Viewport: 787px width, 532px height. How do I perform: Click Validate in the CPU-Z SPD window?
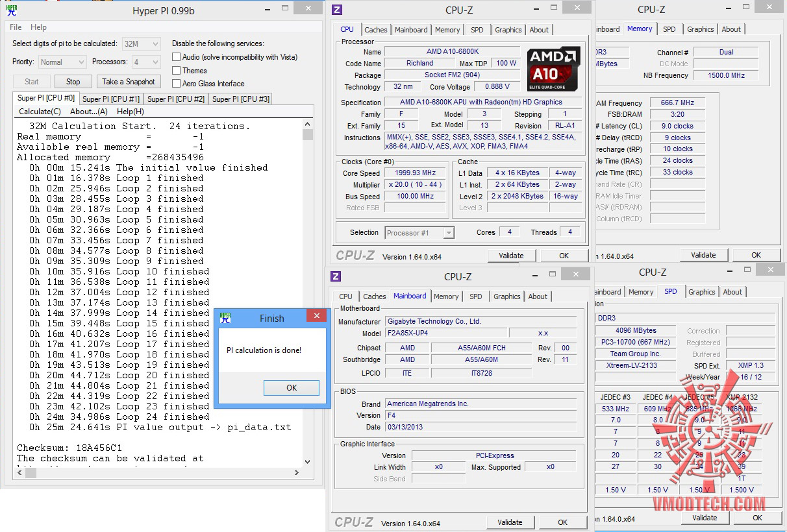point(705,518)
